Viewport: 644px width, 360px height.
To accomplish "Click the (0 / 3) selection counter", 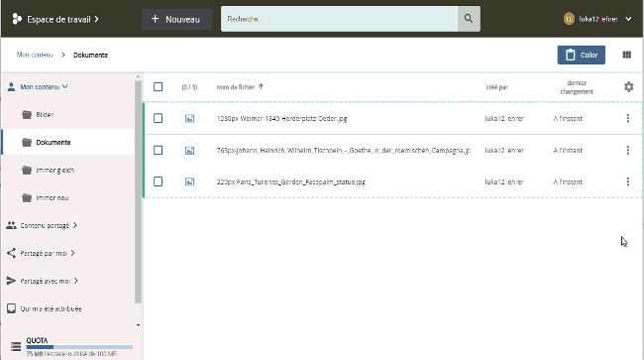I will [x=189, y=87].
